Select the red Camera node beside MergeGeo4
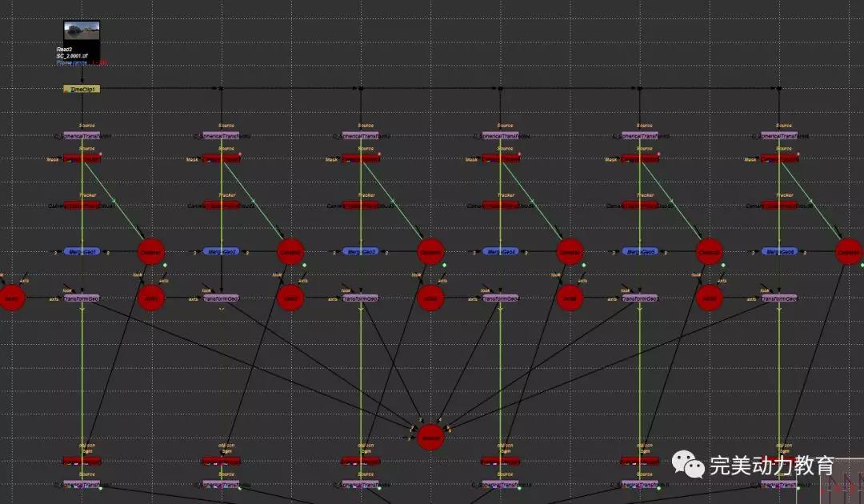864x504 pixels. click(570, 252)
